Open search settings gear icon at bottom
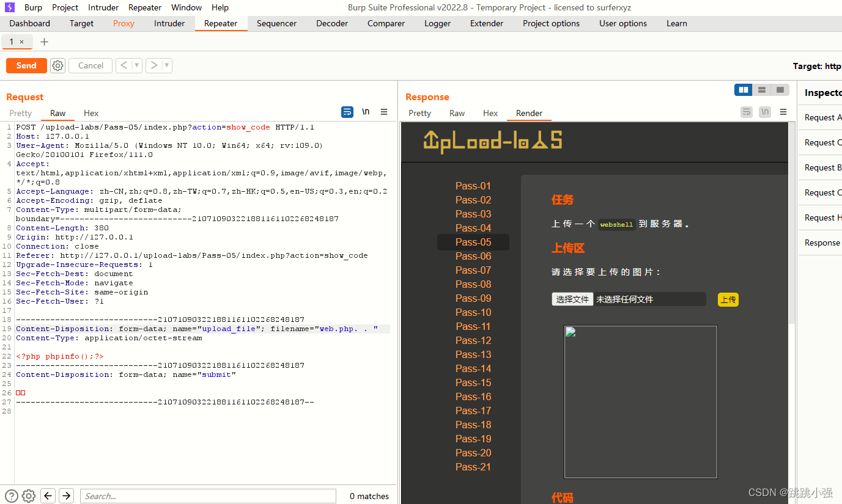Screen dimensions: 842x504 click(29, 496)
